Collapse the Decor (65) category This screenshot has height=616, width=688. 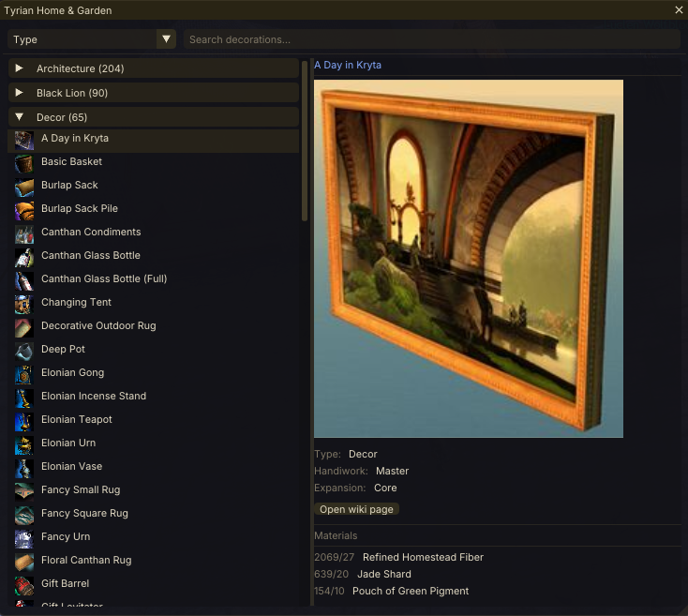[154, 117]
